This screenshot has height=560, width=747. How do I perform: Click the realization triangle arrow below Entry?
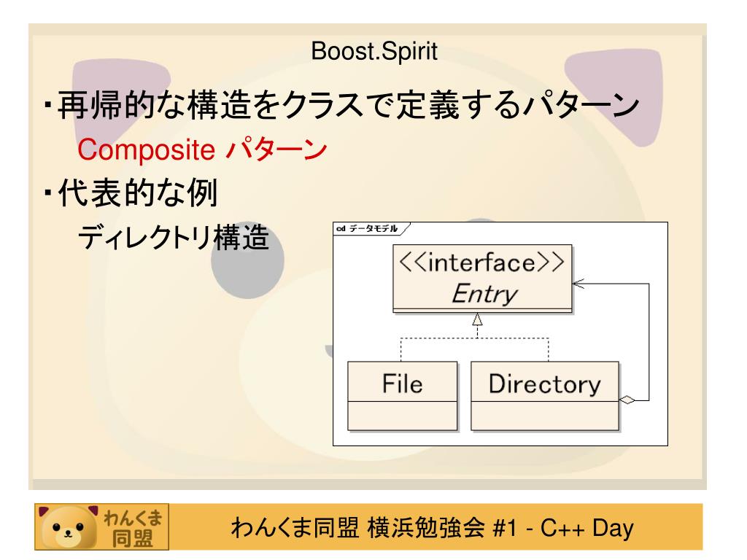coord(477,319)
